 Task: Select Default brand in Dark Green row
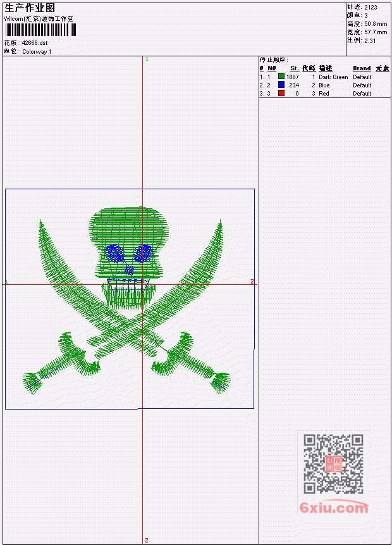pos(362,77)
